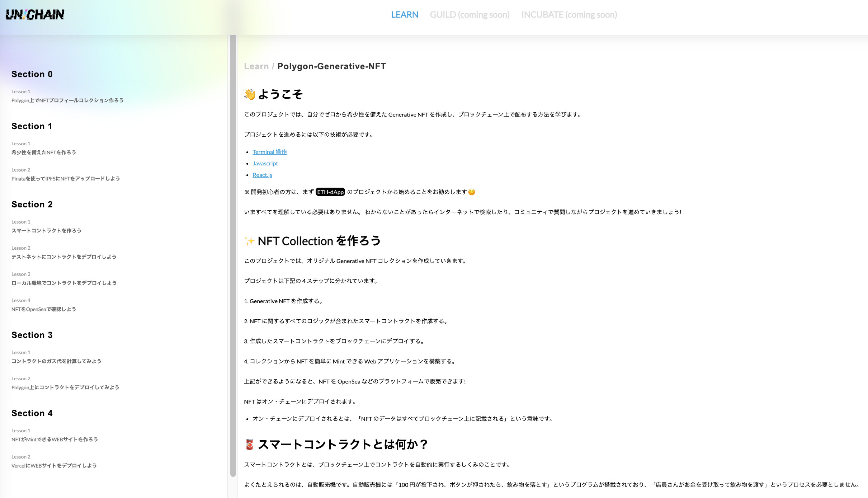Click the ETH-dApp badge
Image resolution: width=868 pixels, height=498 pixels.
(x=330, y=192)
